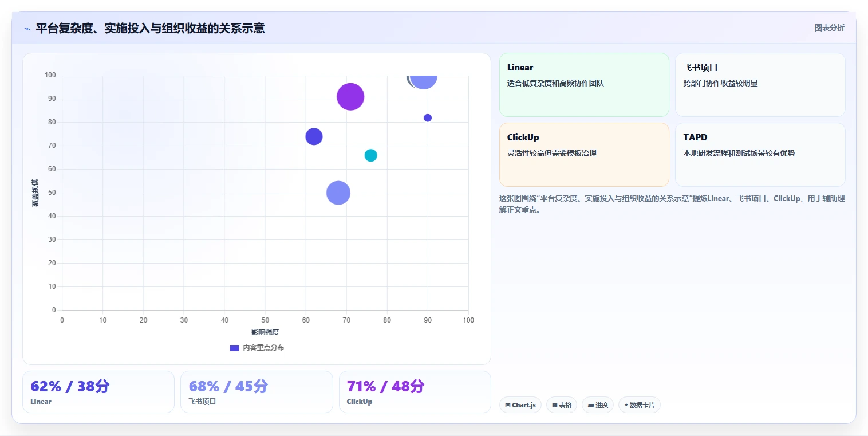The height and width of the screenshot is (436, 868).
Task: Click the 71% / 48分 ClickUp stat card
Action: tap(415, 392)
